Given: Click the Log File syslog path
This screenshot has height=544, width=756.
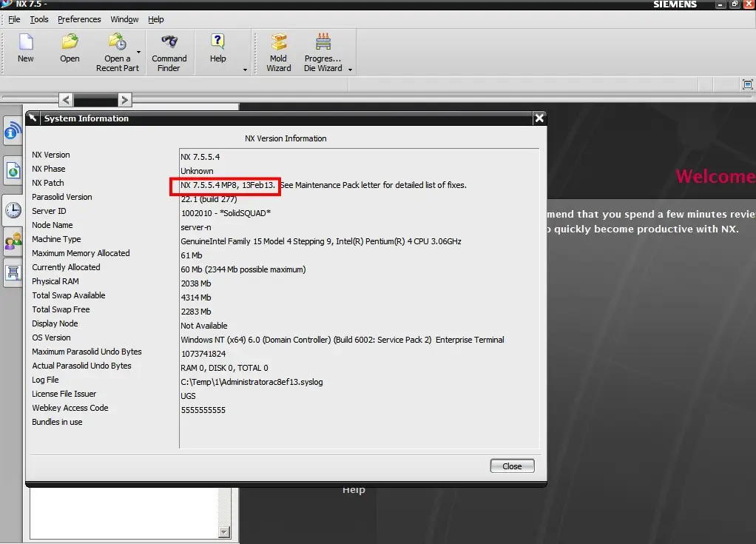Looking at the screenshot, I should tap(252, 382).
